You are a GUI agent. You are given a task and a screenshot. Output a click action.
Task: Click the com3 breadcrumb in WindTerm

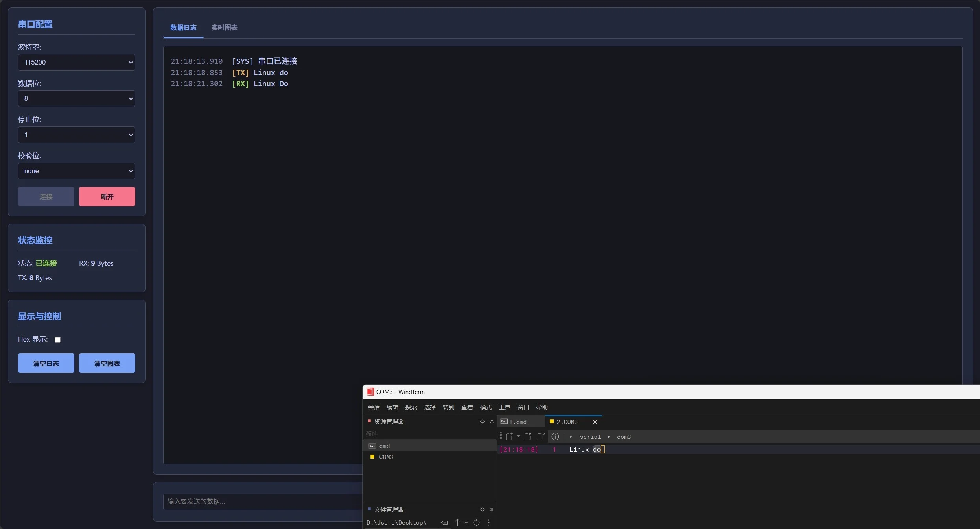(624, 437)
